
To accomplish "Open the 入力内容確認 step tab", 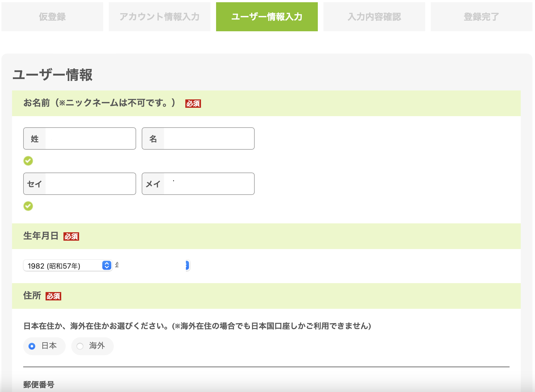I will click(374, 17).
